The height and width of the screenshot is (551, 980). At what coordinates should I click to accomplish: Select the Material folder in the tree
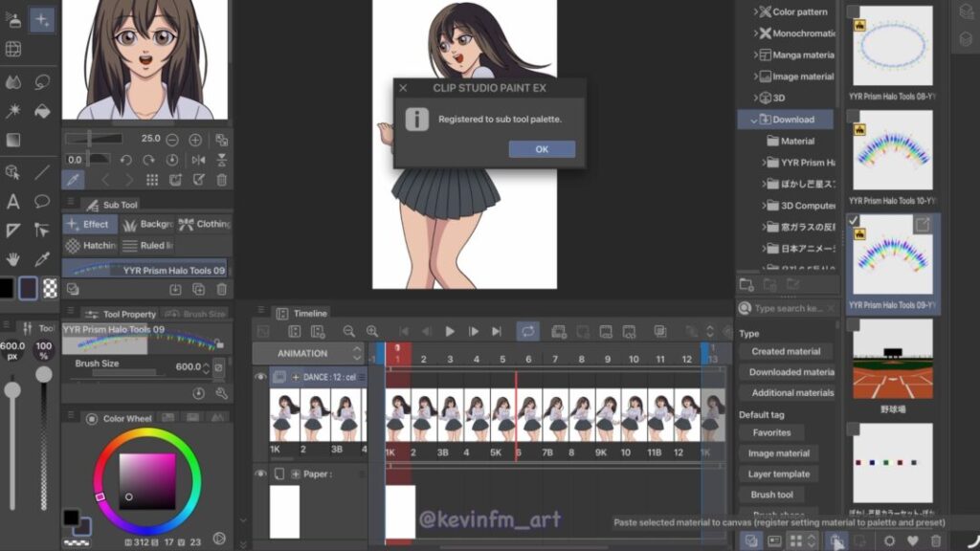pyautogui.click(x=790, y=142)
